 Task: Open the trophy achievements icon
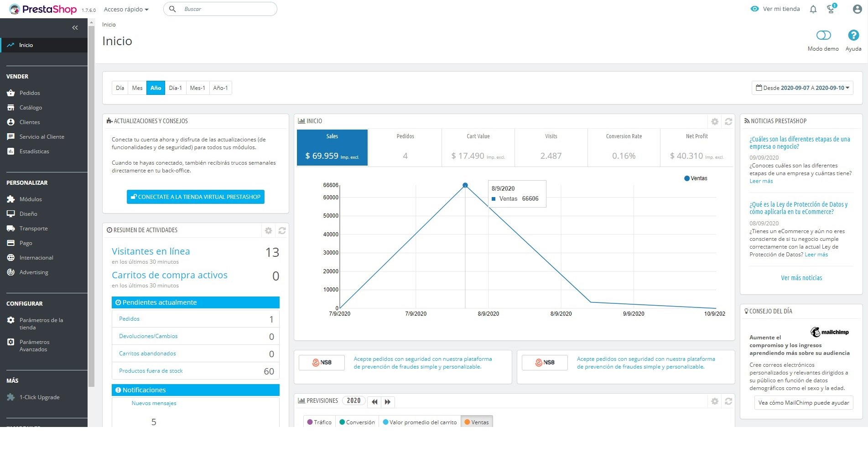tap(832, 9)
